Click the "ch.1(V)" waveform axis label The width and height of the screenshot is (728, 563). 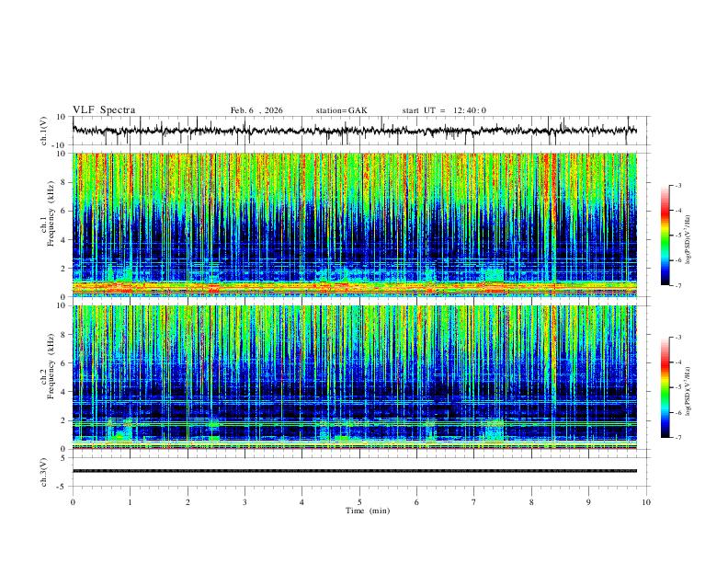[44, 131]
